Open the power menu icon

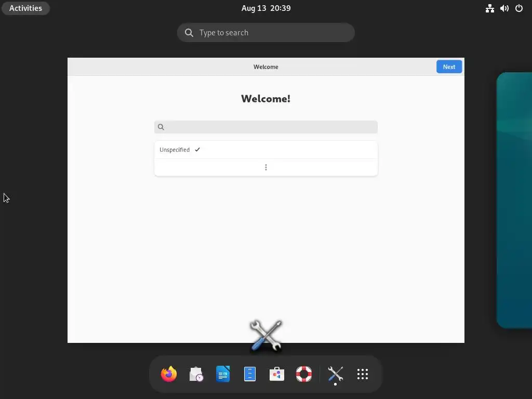519,8
